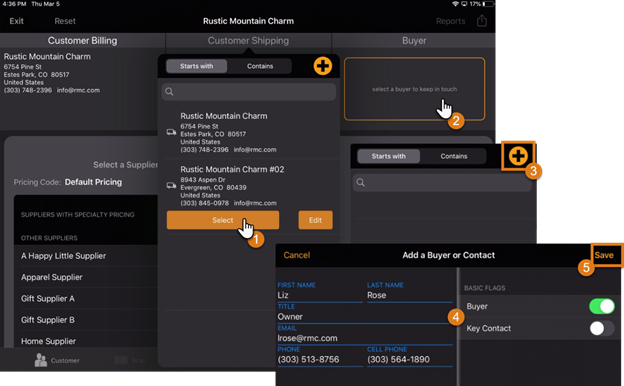
Task: Select Contains in buyer search
Action: pos(454,156)
